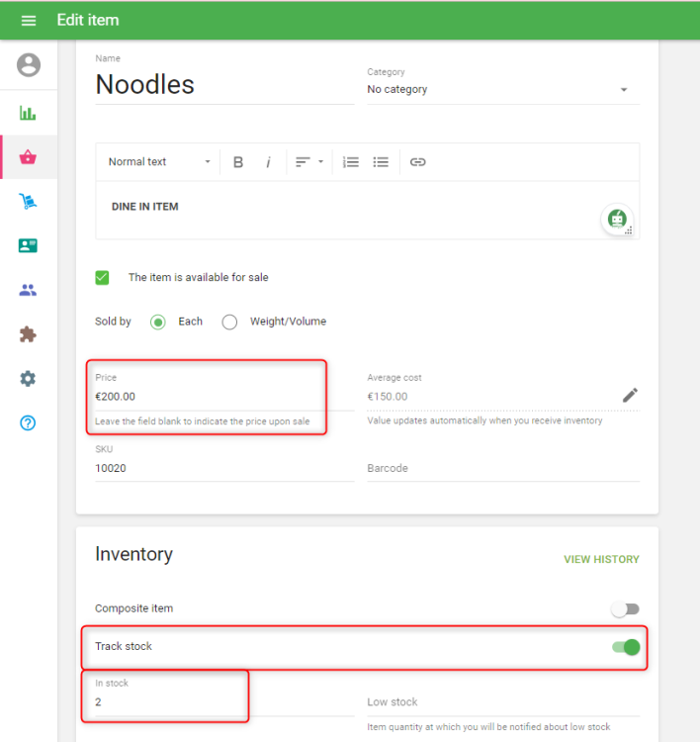Open the Reports bar chart icon
The height and width of the screenshot is (742, 700).
[28, 113]
